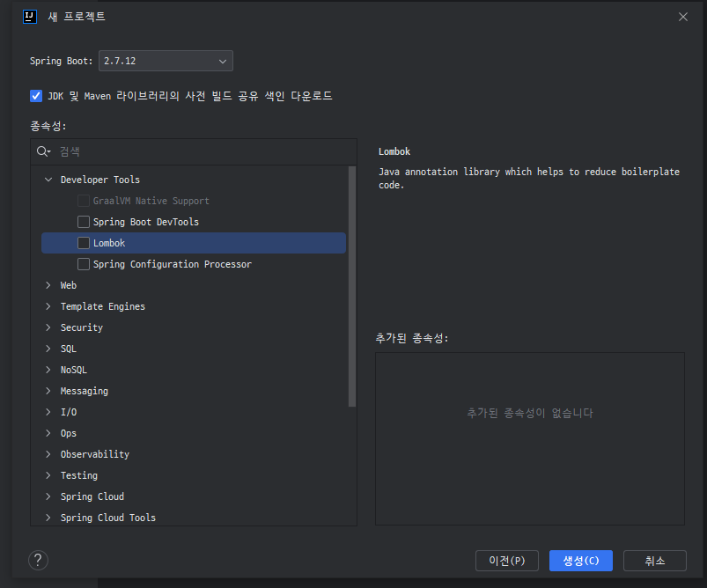The width and height of the screenshot is (707, 588).
Task: Toggle the GraalVM Native Support checkbox
Action: point(84,201)
